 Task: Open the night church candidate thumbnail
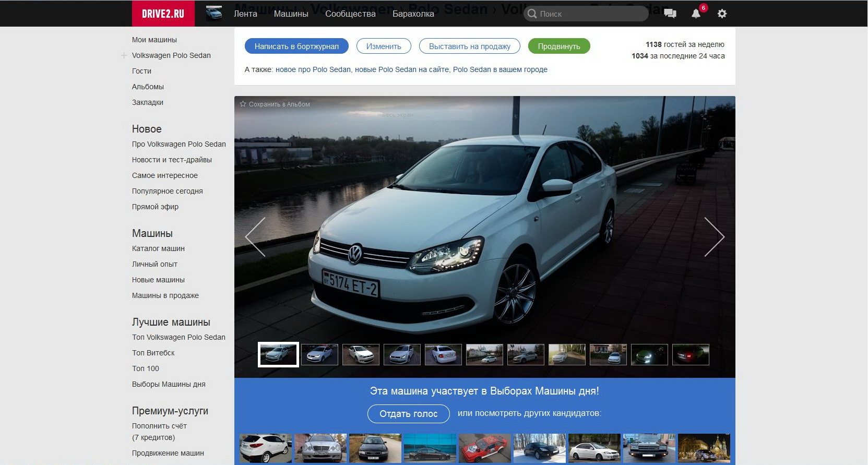coord(704,448)
